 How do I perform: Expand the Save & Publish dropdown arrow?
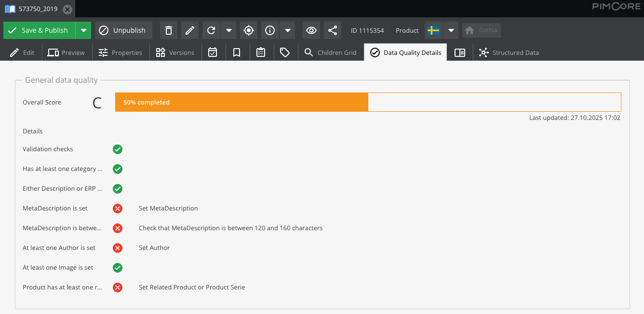click(x=83, y=30)
